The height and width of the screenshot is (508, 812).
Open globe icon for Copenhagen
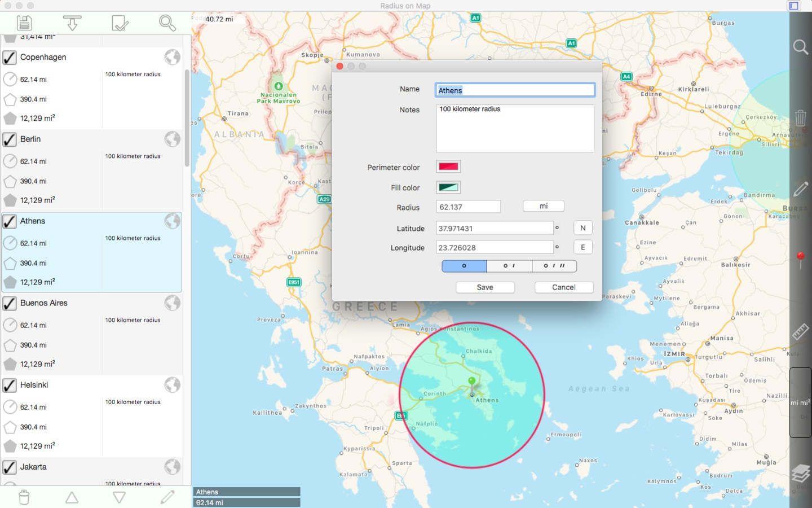coord(173,57)
